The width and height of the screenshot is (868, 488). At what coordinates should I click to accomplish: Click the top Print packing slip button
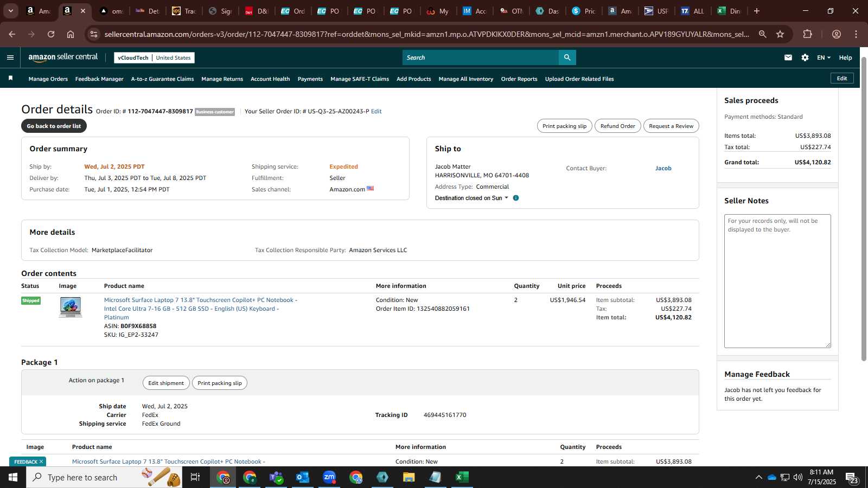click(565, 126)
